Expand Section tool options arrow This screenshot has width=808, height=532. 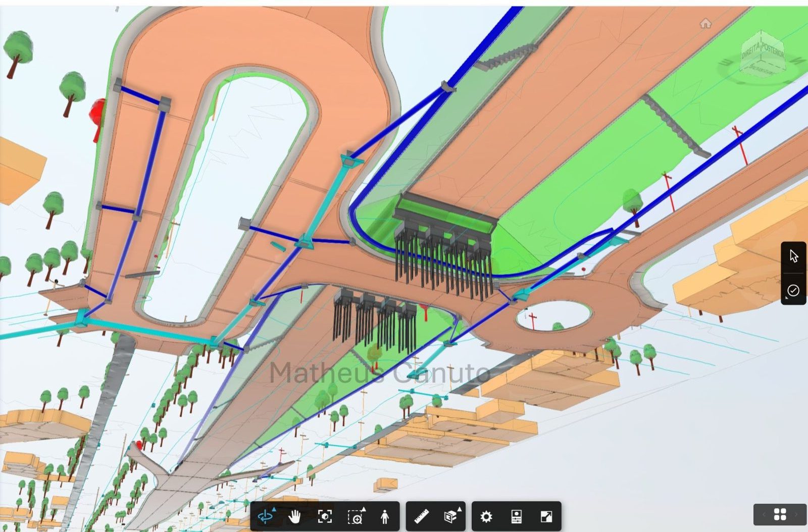pyautogui.click(x=459, y=509)
